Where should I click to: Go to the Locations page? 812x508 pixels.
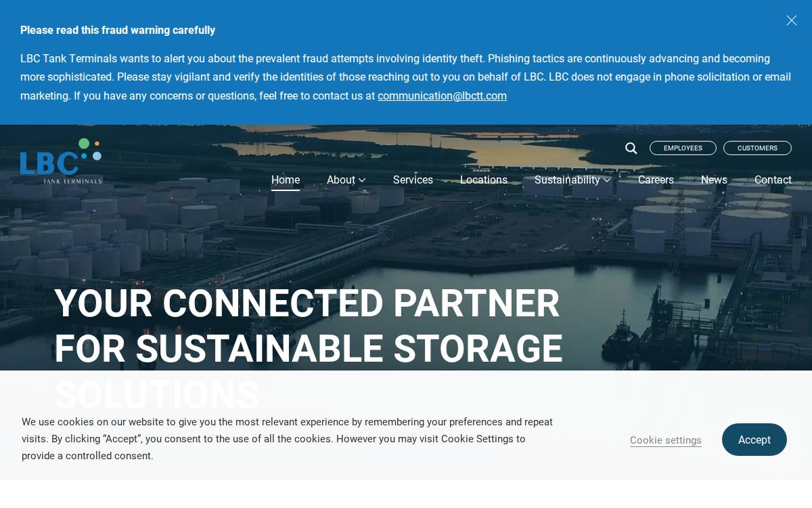[x=484, y=180]
